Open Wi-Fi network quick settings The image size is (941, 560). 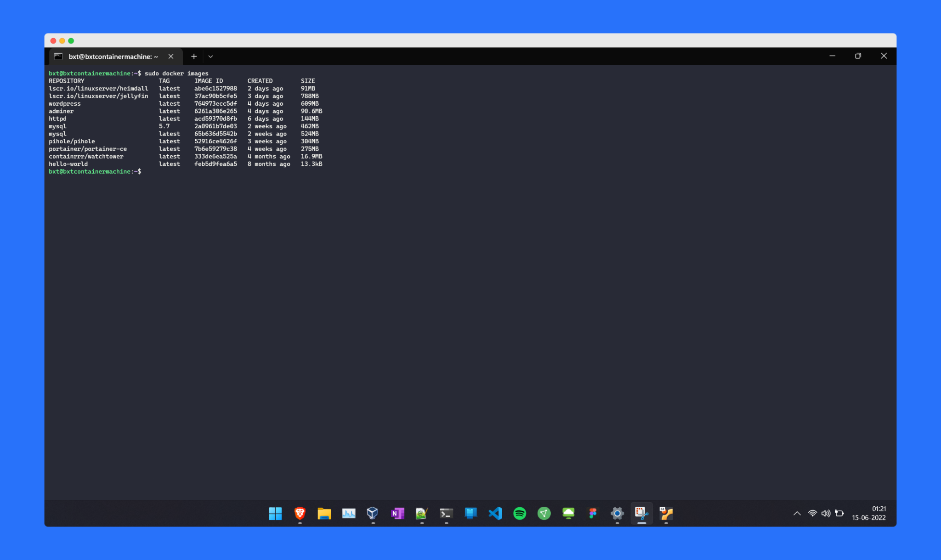tap(812, 513)
